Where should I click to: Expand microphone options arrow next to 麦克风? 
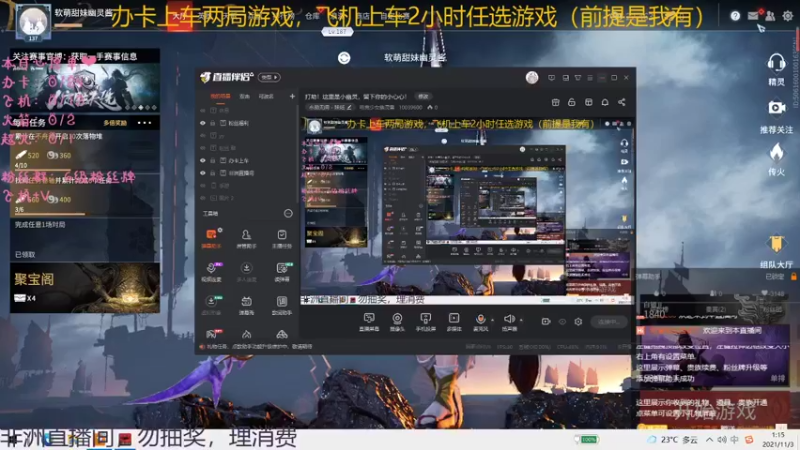tap(492, 320)
